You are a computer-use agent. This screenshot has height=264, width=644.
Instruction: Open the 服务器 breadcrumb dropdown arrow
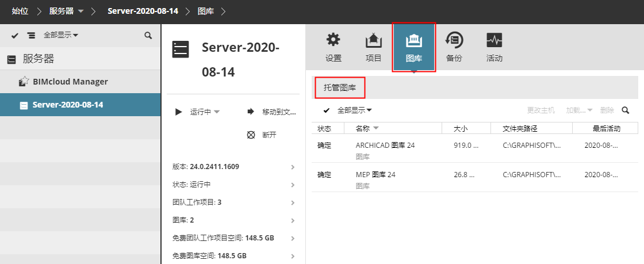click(80, 12)
